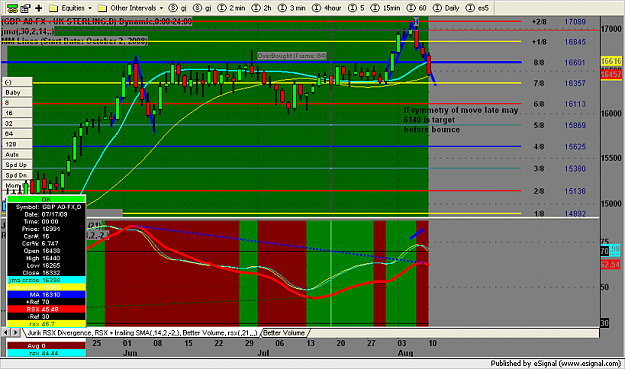Select the 64 frame button
Screen dimensions: 625x369
[x=17, y=134]
